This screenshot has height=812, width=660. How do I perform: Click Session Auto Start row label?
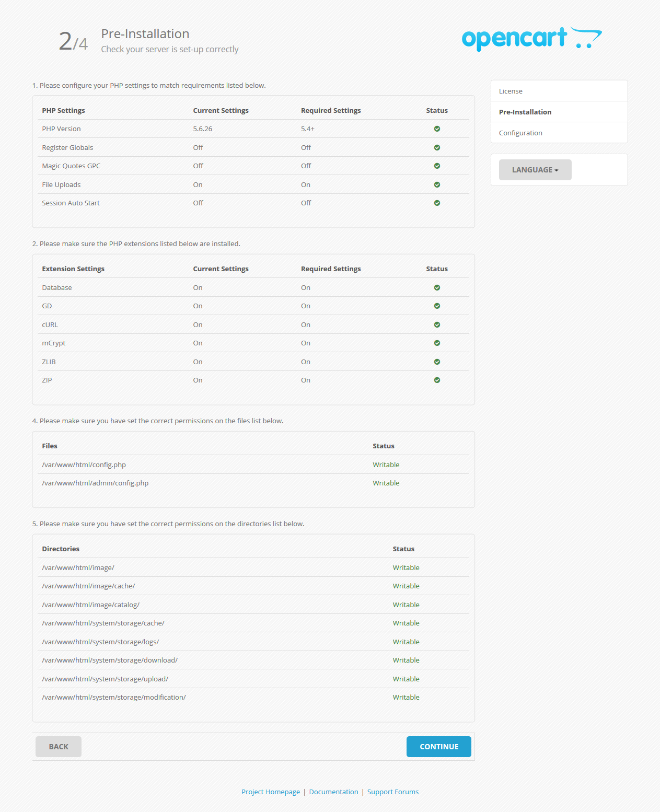[71, 203]
